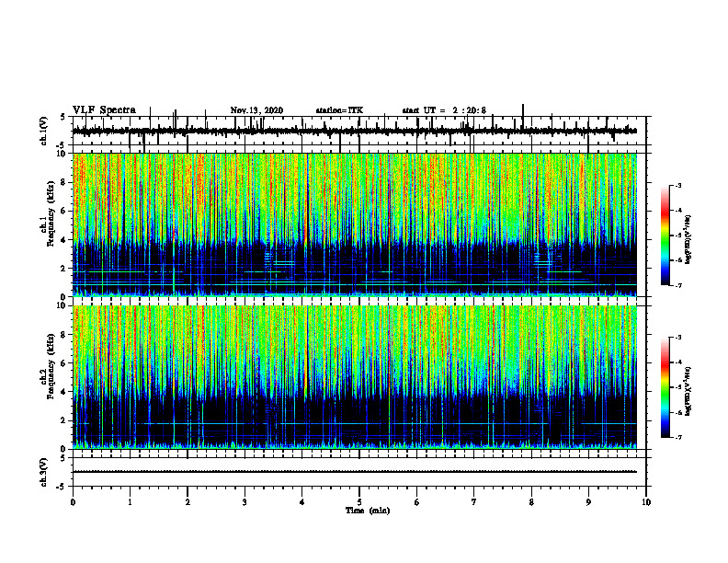Viewport: 728px width, 563px height.
Task: Select the ch.2 "Frequency (kHz)" axis label
Action: 51,366
